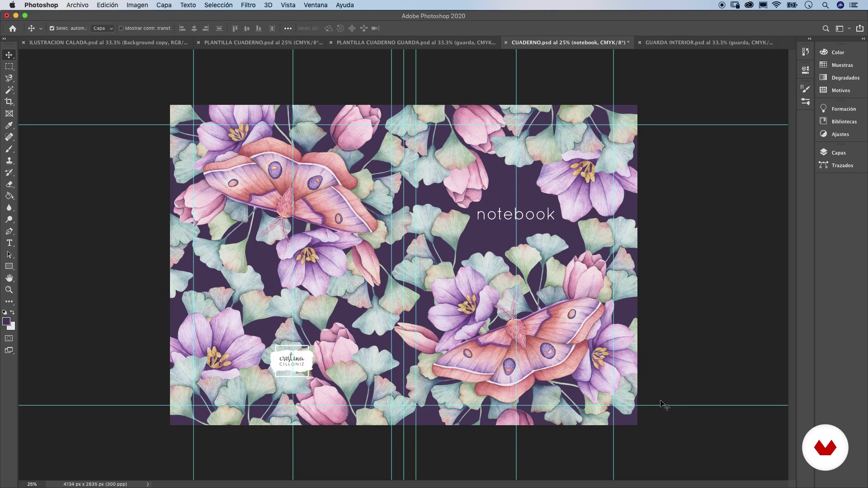The image size is (868, 488).
Task: Select the Frame tool
Action: (9, 113)
